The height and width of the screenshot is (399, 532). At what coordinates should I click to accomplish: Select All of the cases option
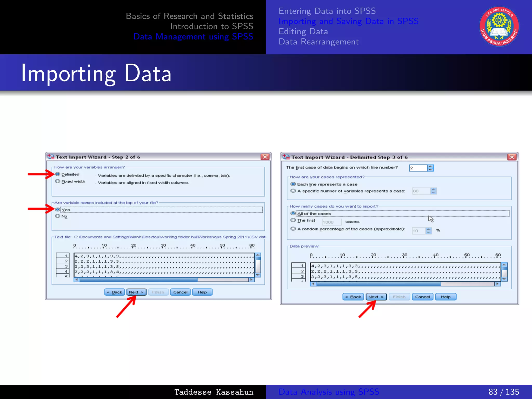[293, 214]
